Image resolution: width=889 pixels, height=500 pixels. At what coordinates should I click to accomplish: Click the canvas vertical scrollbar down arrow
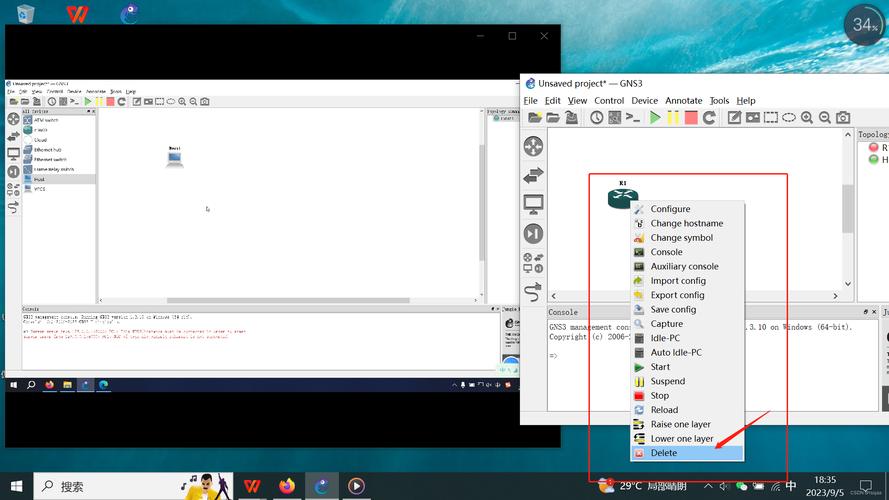pos(848,283)
